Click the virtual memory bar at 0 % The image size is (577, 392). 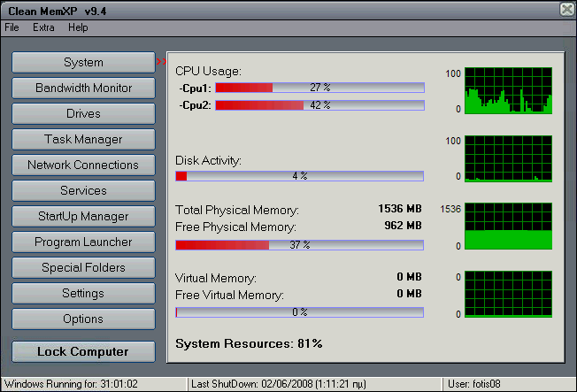pyautogui.click(x=299, y=312)
